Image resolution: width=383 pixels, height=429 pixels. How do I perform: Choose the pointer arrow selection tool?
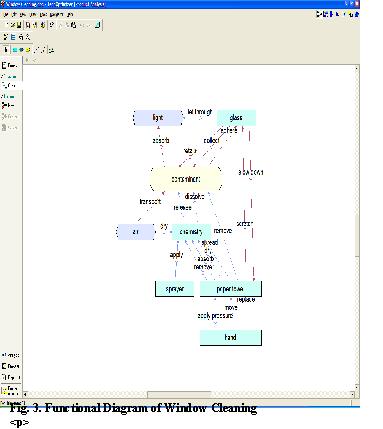tap(6, 50)
